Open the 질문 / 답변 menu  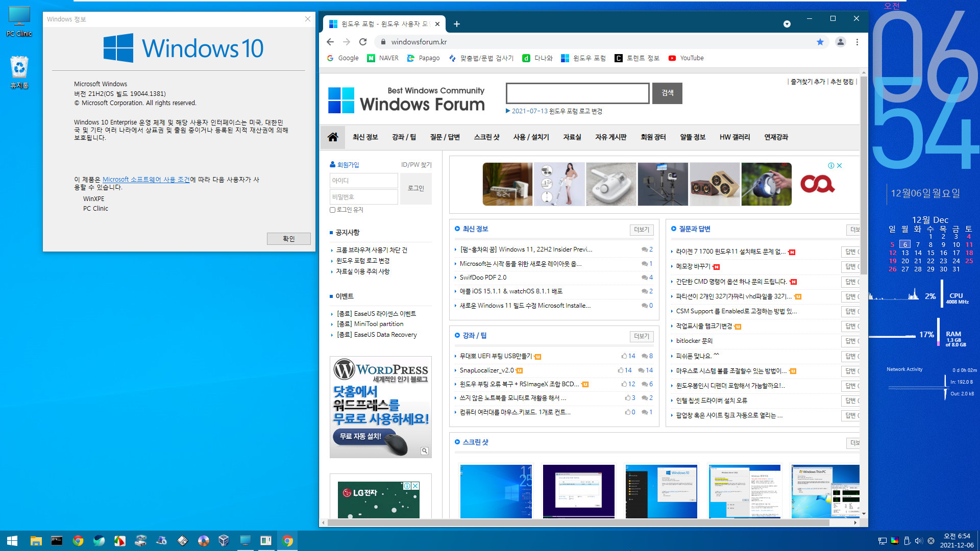click(x=445, y=137)
